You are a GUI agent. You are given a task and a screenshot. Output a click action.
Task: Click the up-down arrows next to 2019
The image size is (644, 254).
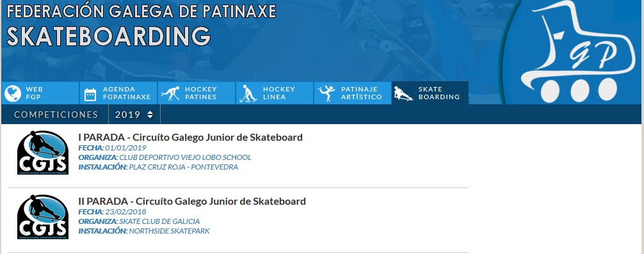[150, 115]
